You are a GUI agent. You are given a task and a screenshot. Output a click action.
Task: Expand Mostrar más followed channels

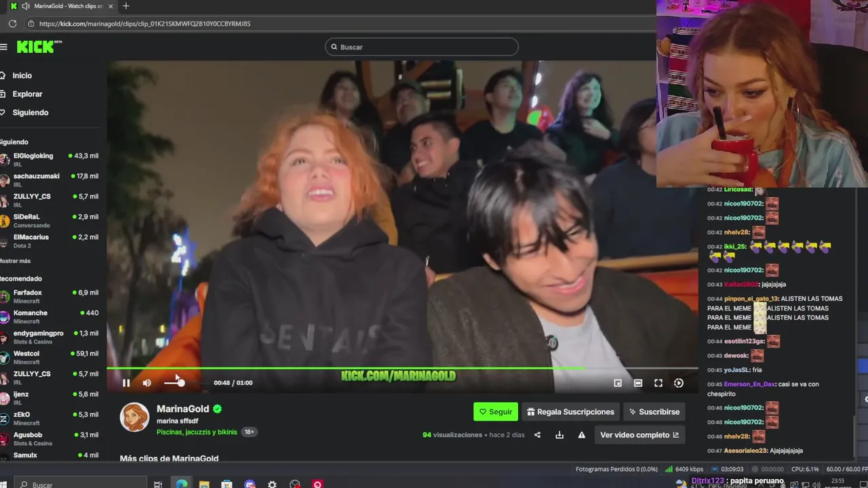click(15, 261)
